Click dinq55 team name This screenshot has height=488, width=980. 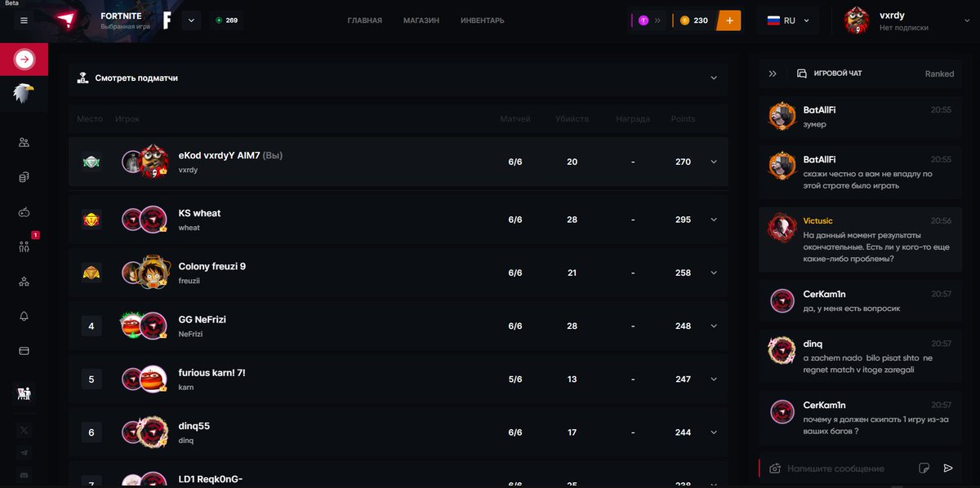pyautogui.click(x=194, y=426)
